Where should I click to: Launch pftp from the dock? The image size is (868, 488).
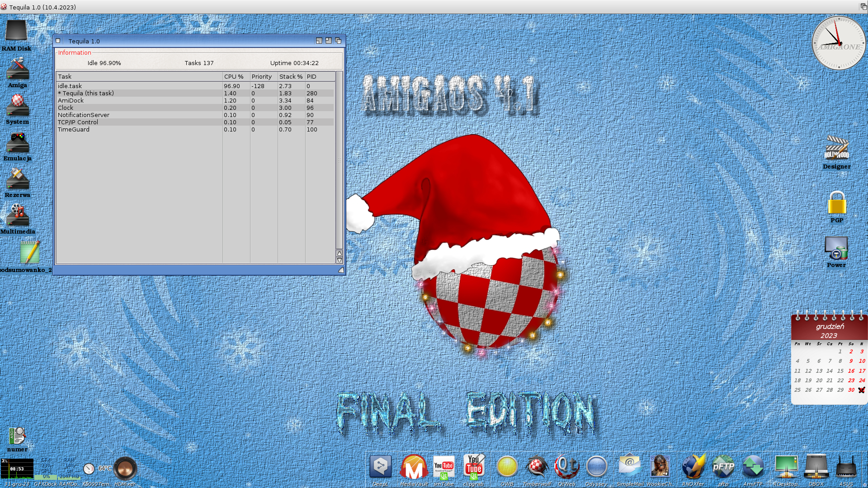pyautogui.click(x=723, y=470)
